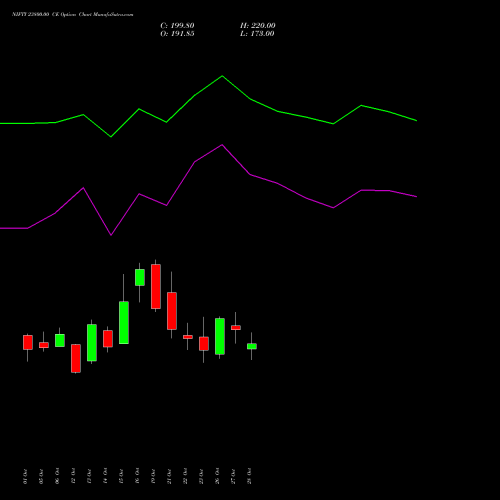Click the 01 Oct date axis label

[x=25, y=477]
